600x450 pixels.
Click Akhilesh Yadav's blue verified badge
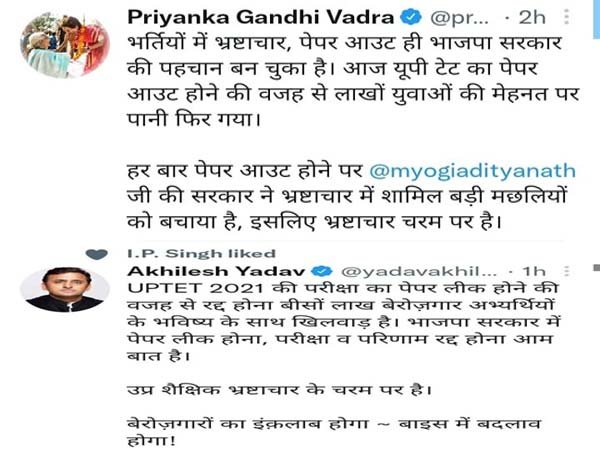[x=322, y=271]
